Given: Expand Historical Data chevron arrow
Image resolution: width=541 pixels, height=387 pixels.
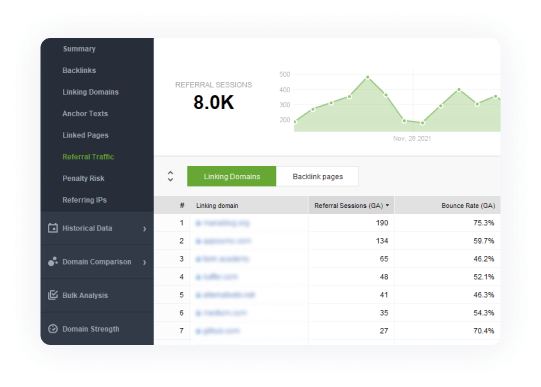Looking at the screenshot, I should pos(145,229).
